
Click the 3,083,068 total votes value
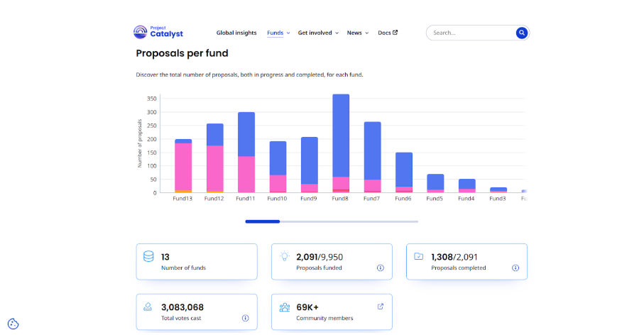[182, 307]
